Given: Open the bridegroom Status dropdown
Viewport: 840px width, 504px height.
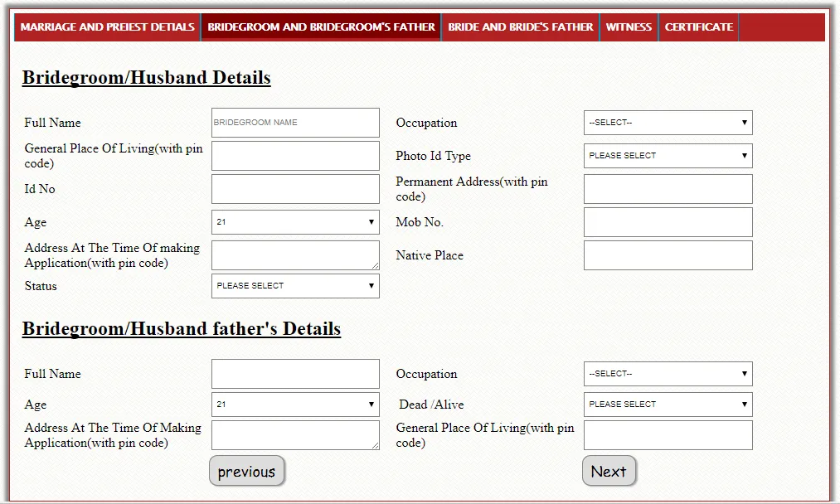Looking at the screenshot, I should tap(295, 286).
